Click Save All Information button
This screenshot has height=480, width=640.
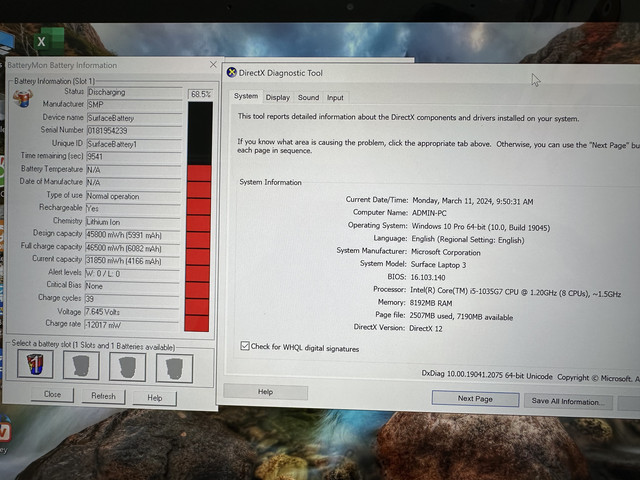(568, 402)
